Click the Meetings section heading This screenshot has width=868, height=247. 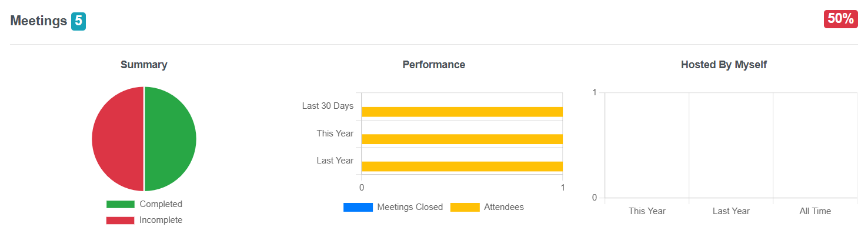(x=39, y=21)
